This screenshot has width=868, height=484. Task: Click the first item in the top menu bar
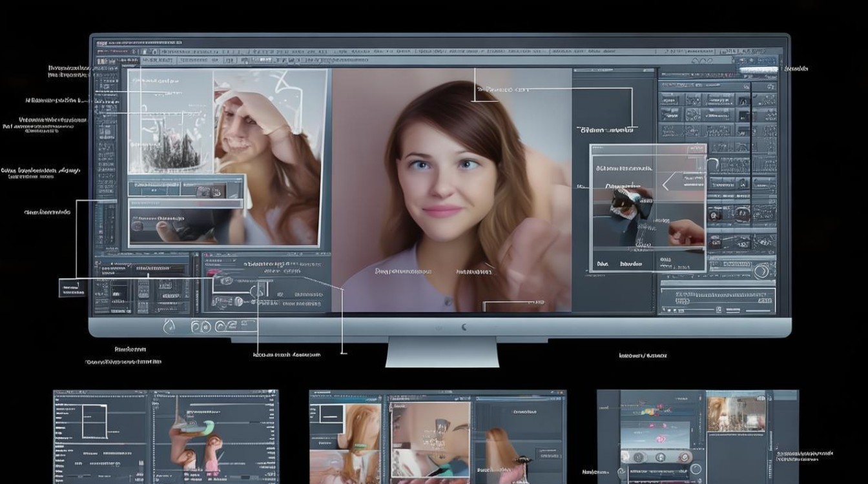click(x=103, y=44)
